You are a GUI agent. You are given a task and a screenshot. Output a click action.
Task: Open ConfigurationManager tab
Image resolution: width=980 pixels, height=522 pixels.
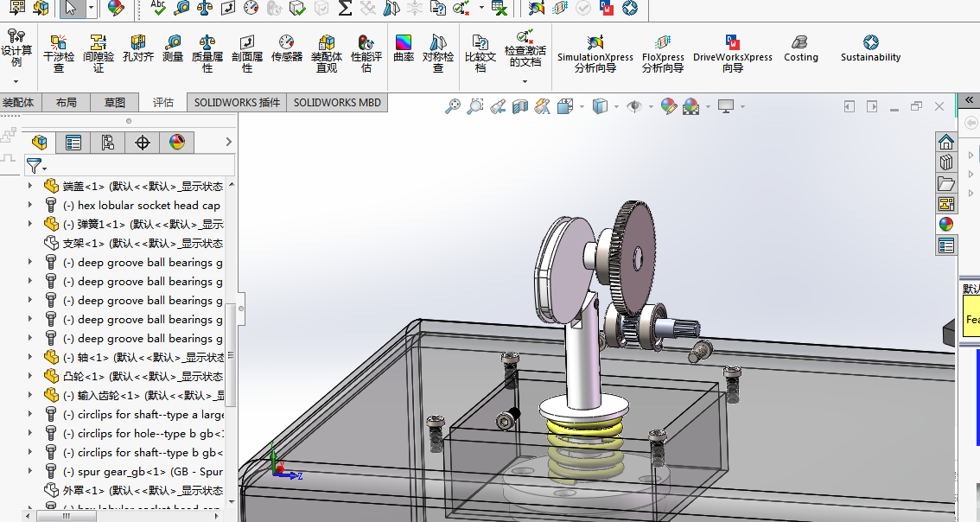click(x=107, y=143)
